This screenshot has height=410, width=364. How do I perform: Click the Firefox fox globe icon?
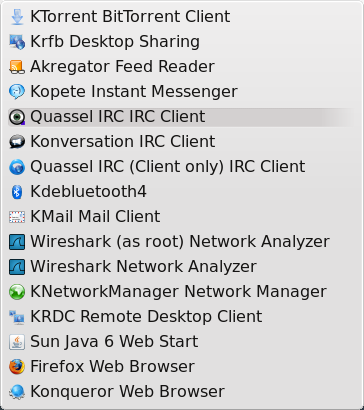(17, 367)
